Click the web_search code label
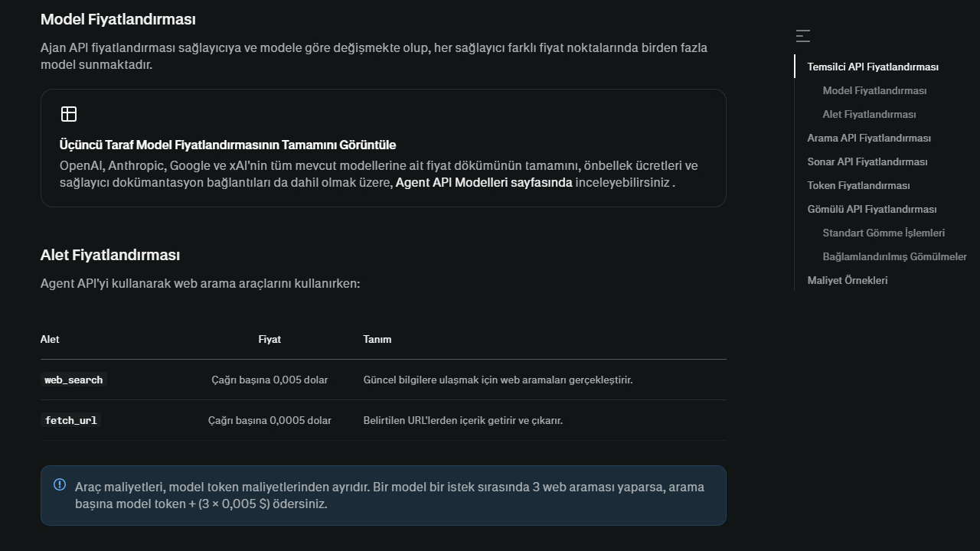This screenshot has height=551, width=980. (x=73, y=380)
